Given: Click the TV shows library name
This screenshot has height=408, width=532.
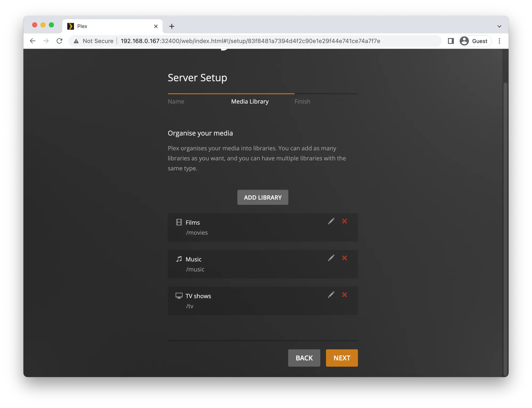Looking at the screenshot, I should [x=198, y=296].
